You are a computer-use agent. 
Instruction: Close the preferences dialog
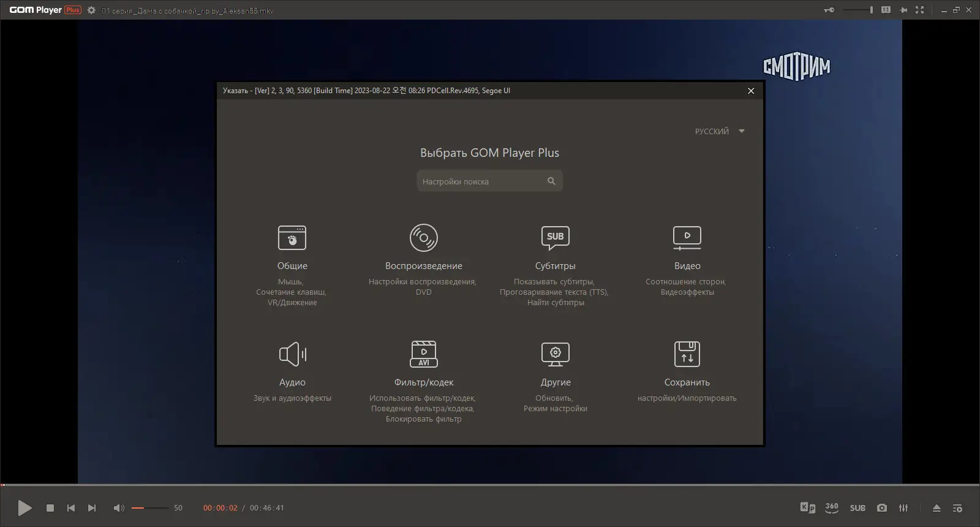[751, 91]
